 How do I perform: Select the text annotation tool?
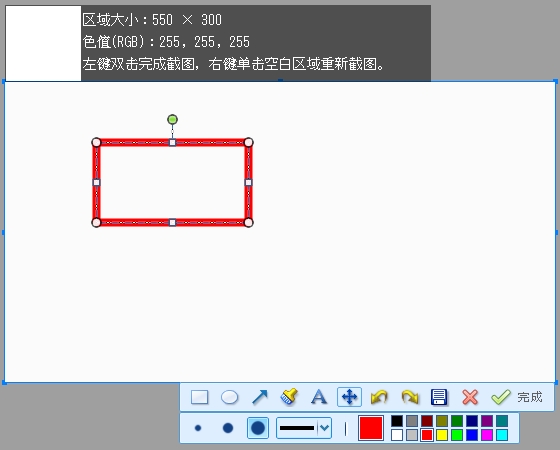pos(319,397)
